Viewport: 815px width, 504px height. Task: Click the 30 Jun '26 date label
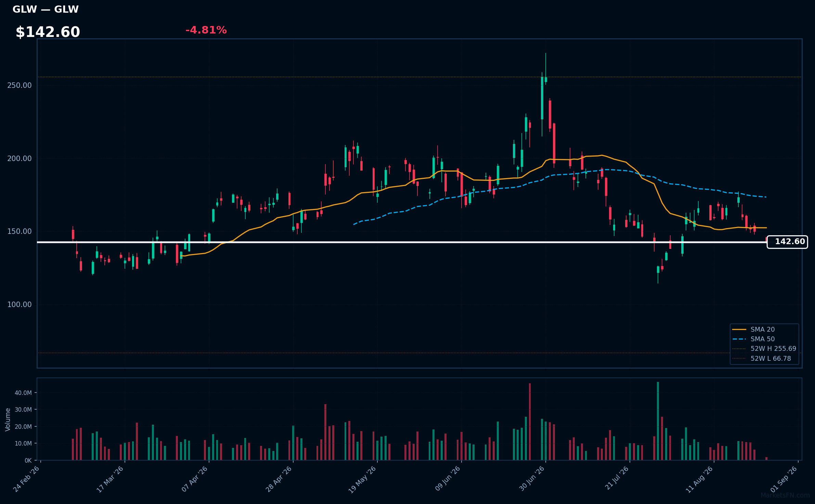[532, 479]
